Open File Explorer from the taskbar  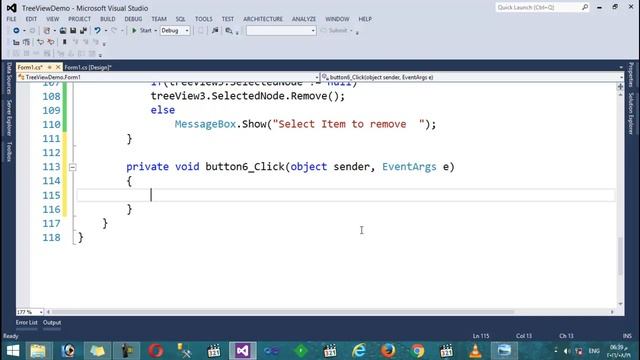(x=38, y=351)
